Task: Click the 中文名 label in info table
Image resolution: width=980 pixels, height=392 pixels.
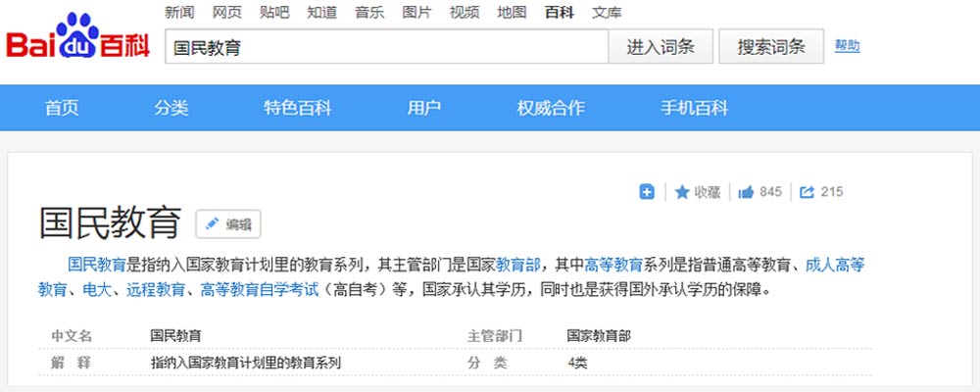Action: pyautogui.click(x=72, y=336)
